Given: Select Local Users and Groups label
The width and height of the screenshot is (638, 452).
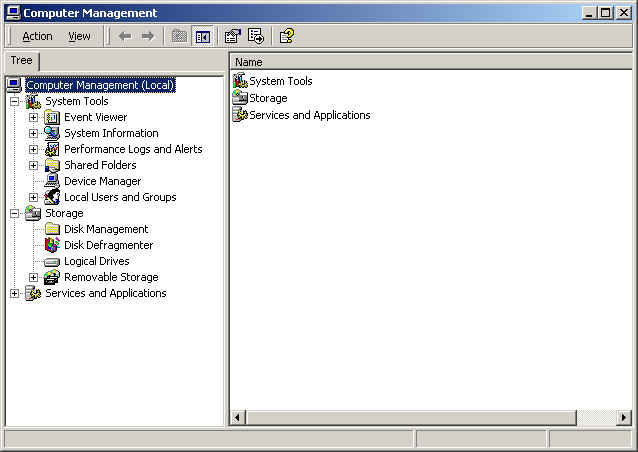Looking at the screenshot, I should pos(120,197).
